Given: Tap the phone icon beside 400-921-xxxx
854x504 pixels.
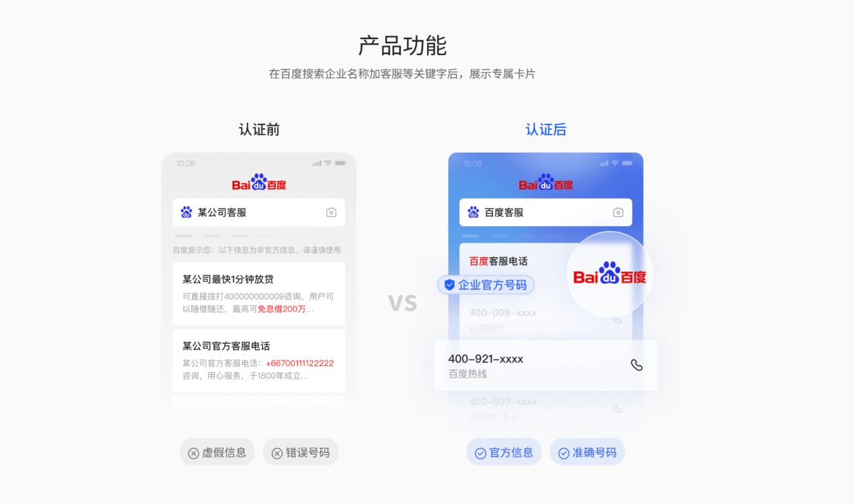Looking at the screenshot, I should [x=636, y=365].
